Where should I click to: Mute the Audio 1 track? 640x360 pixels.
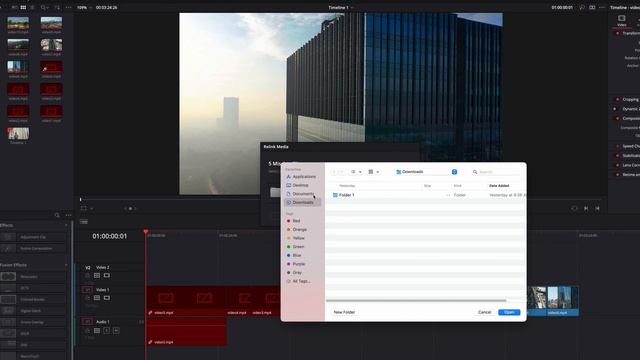pos(116,331)
